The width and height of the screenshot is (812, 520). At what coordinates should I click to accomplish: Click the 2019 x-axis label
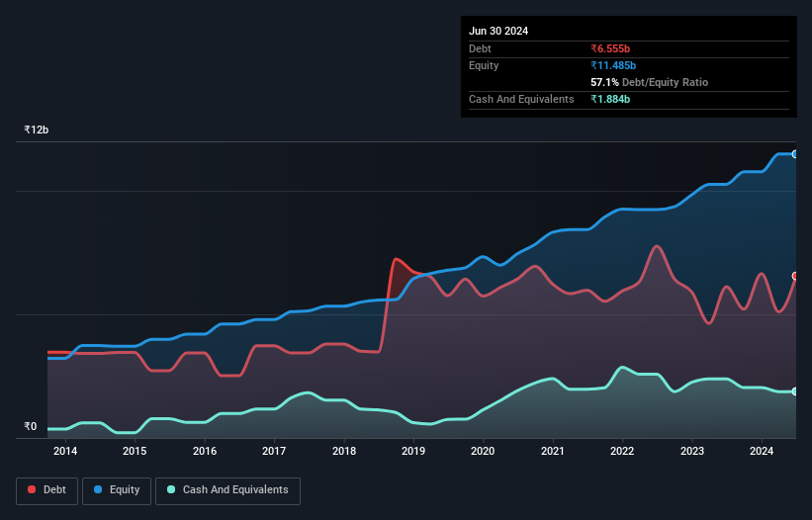(x=413, y=451)
